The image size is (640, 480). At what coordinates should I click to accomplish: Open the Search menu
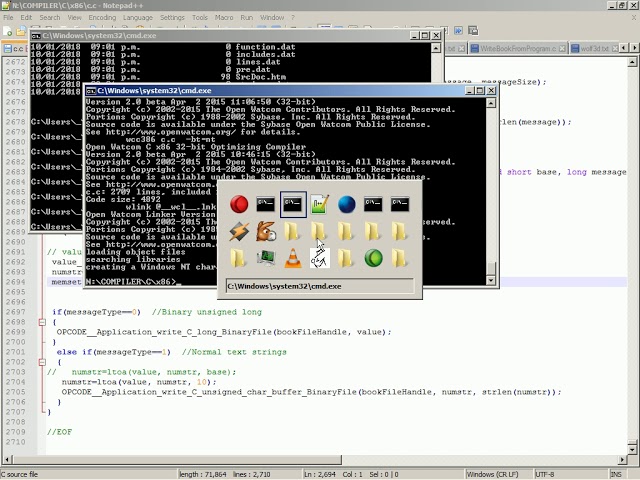click(50, 18)
